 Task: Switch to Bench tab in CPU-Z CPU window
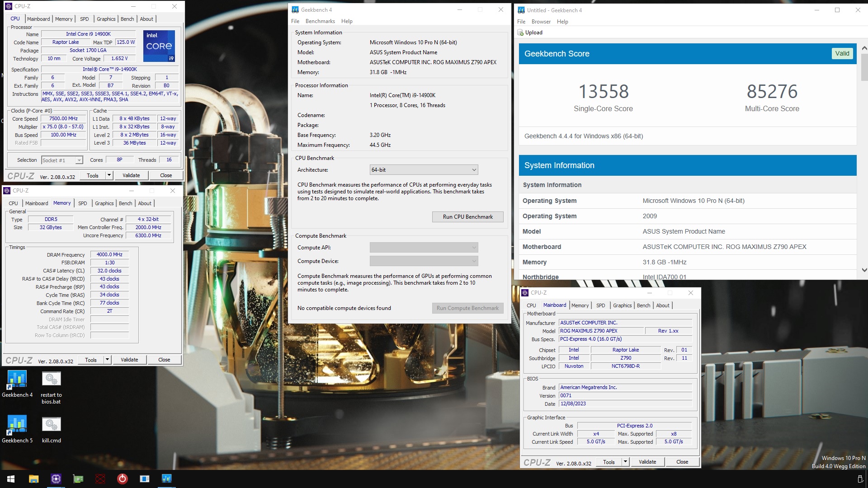[127, 19]
